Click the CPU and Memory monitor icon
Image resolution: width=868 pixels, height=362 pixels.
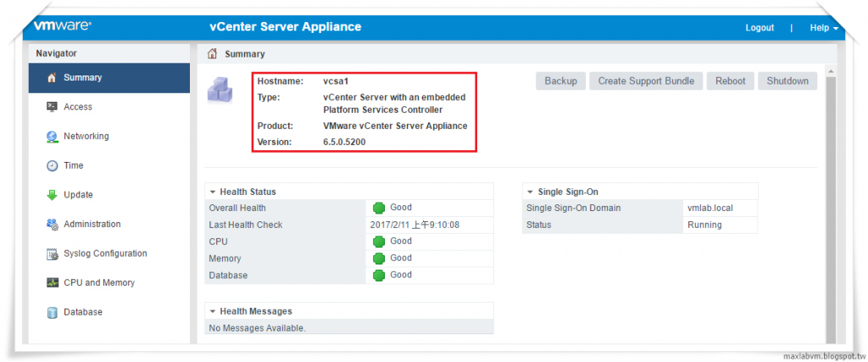(52, 283)
